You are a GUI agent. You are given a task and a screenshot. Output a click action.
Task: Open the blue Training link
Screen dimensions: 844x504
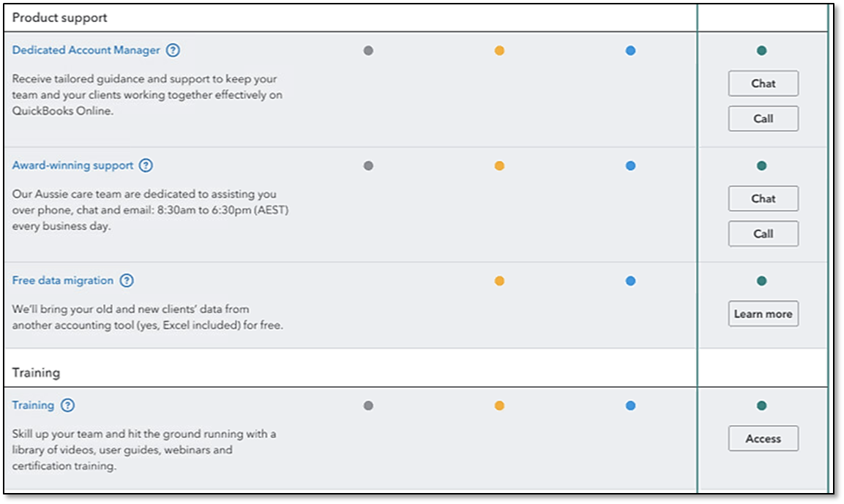pos(34,405)
